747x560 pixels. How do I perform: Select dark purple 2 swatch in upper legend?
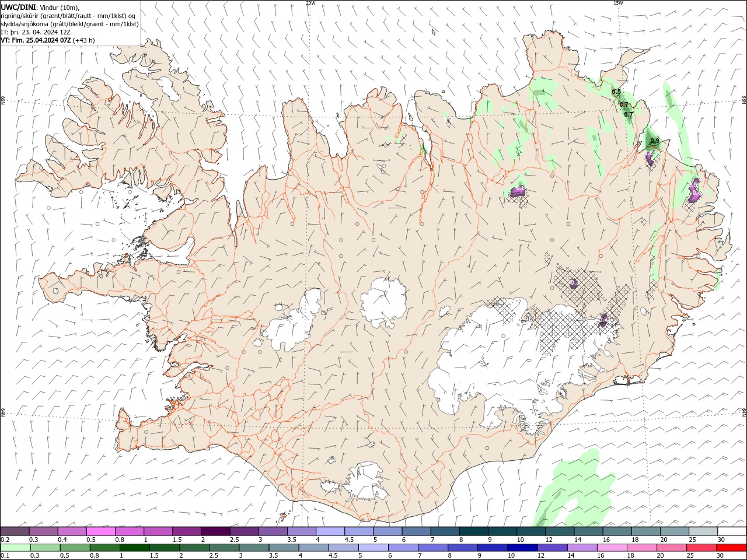pyautogui.click(x=215, y=531)
